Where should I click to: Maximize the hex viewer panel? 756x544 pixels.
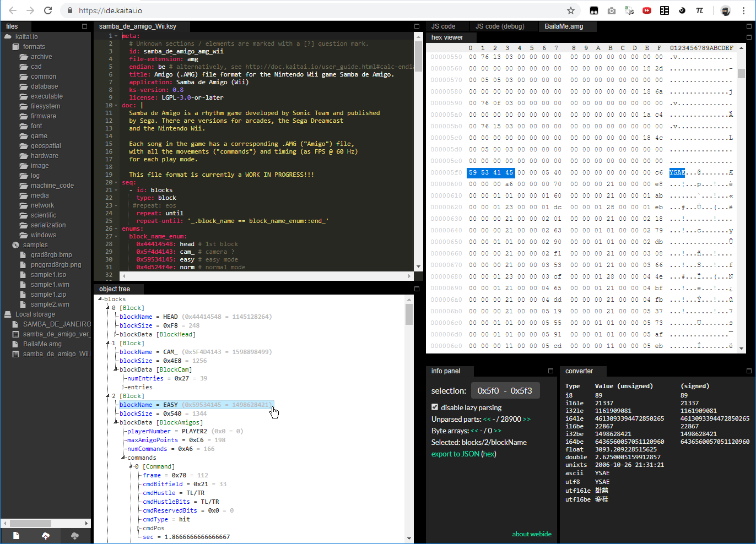tap(749, 37)
